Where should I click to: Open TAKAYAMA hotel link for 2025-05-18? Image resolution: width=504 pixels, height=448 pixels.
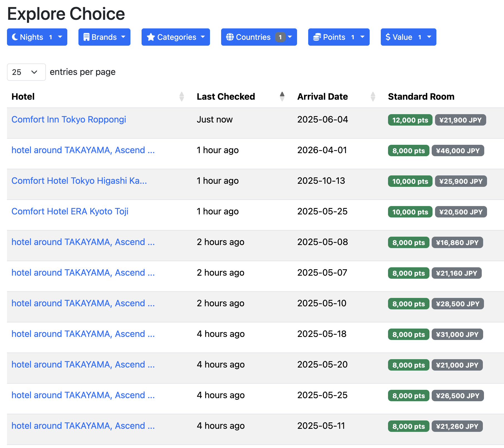coord(83,334)
